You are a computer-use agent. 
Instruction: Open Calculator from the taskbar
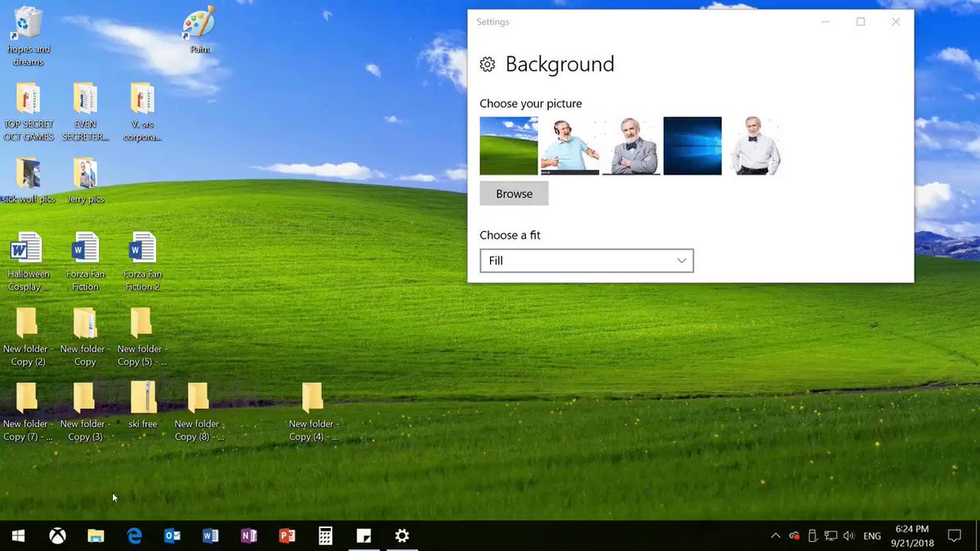coord(325,536)
